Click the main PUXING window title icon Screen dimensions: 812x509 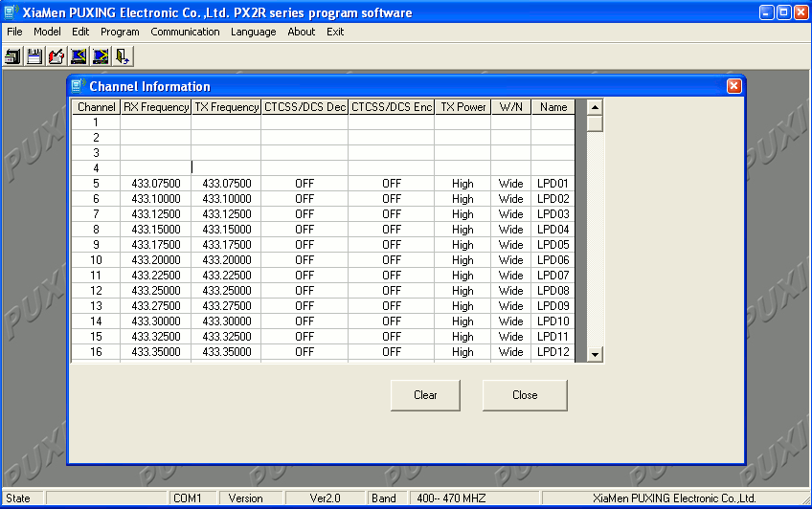pyautogui.click(x=11, y=11)
